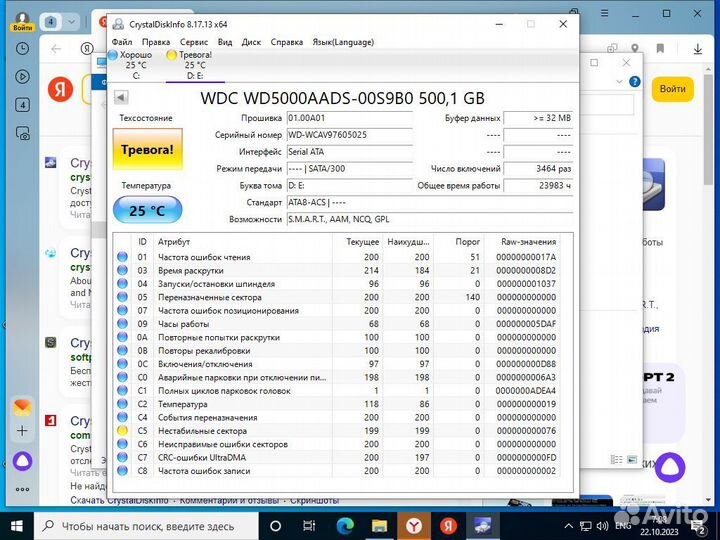The height and width of the screenshot is (540, 720).
Task: Click the browser bookmark icon
Action: [660, 49]
